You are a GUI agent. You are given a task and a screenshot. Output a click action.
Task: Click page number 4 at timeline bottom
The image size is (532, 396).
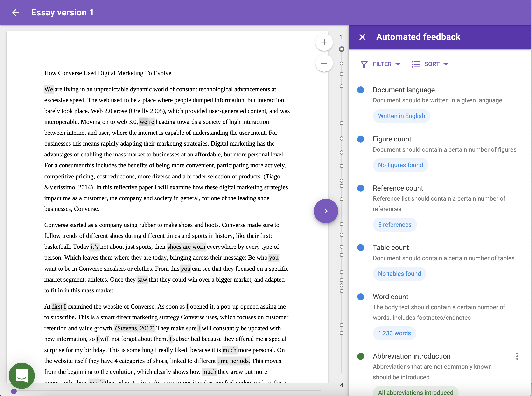(x=342, y=385)
